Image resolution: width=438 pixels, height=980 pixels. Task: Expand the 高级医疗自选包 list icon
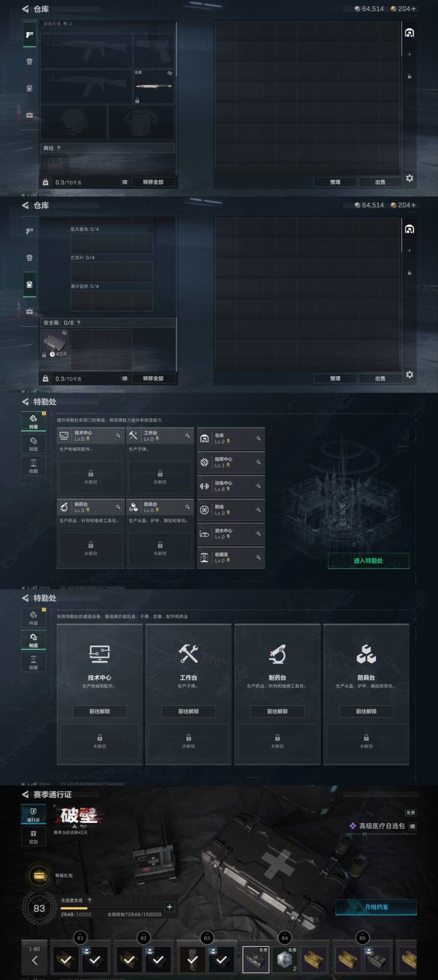(412, 826)
